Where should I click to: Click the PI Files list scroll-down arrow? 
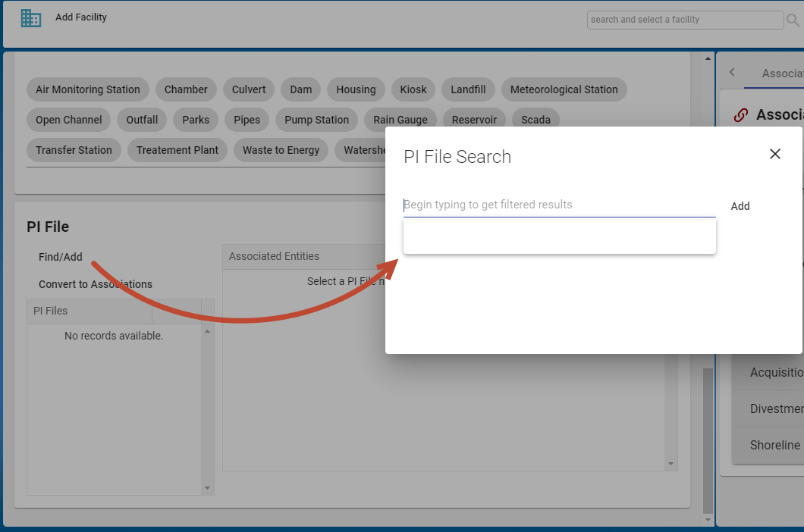pos(208,489)
